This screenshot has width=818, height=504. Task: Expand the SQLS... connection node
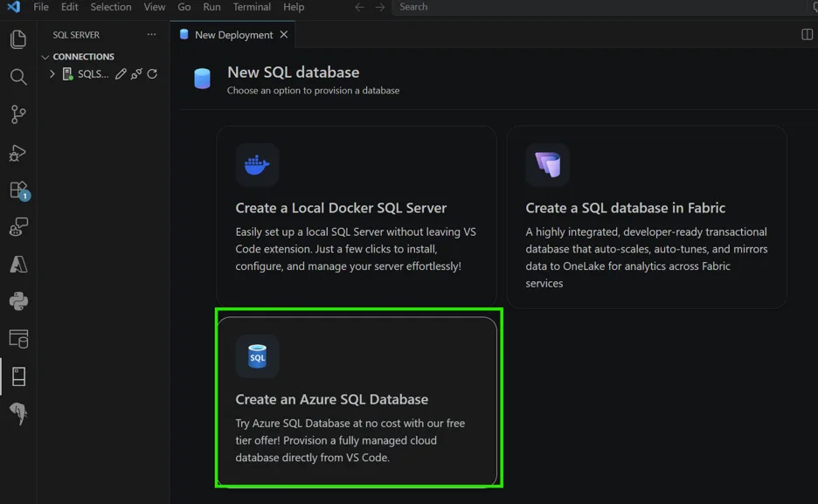52,74
